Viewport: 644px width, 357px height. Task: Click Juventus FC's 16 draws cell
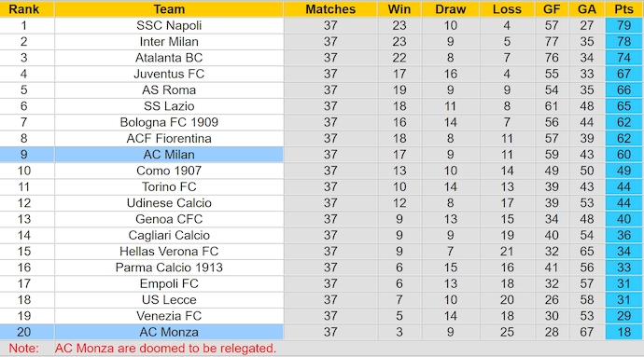[x=451, y=74]
